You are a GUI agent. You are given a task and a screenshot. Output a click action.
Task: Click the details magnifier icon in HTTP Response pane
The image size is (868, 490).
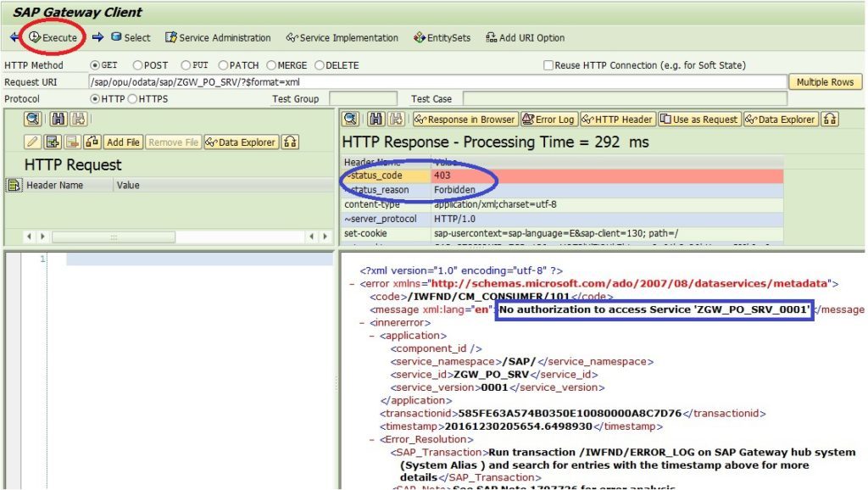(x=350, y=119)
